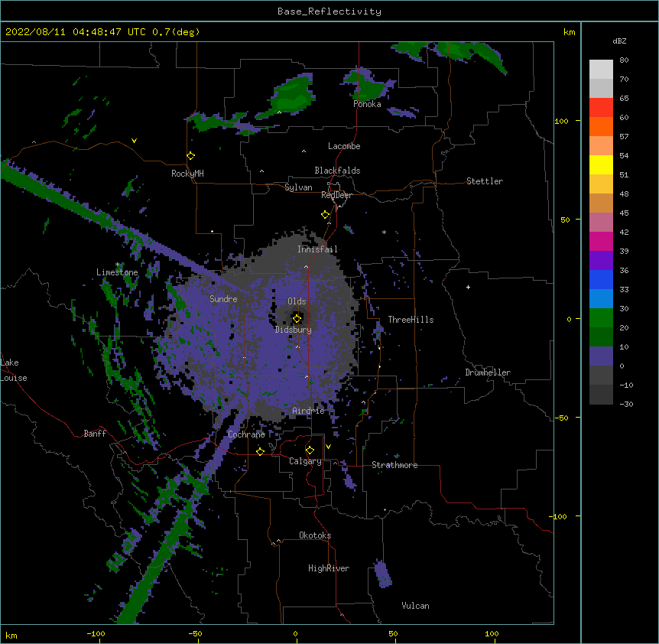Image resolution: width=659 pixels, height=644 pixels.
Task: Click the Innisfail city label
Action: pos(317,249)
